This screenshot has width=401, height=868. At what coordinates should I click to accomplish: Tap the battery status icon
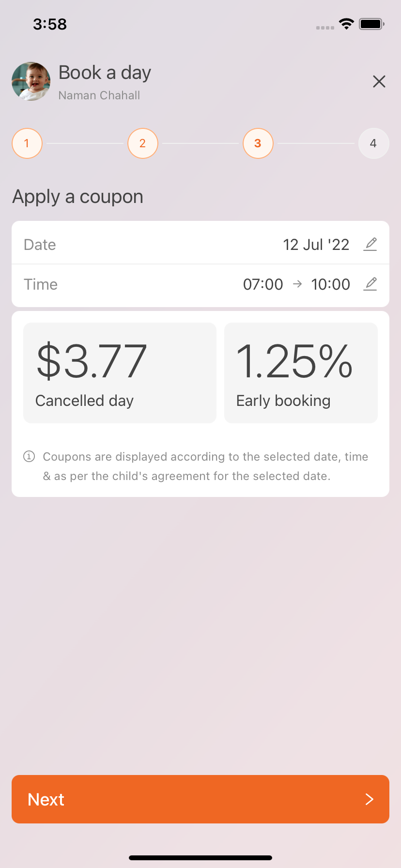point(371,24)
